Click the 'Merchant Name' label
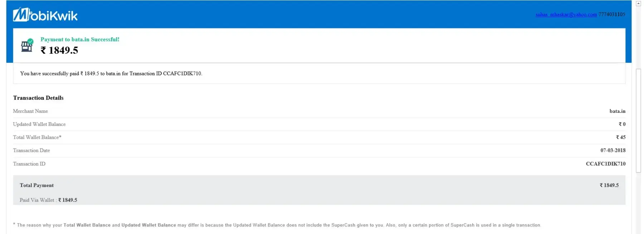This screenshot has width=644, height=234. coord(30,111)
